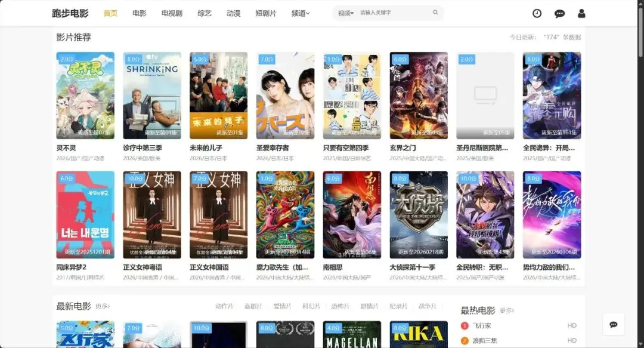Filter latest movies by 爱情片
This screenshot has height=348, width=644.
(282, 306)
